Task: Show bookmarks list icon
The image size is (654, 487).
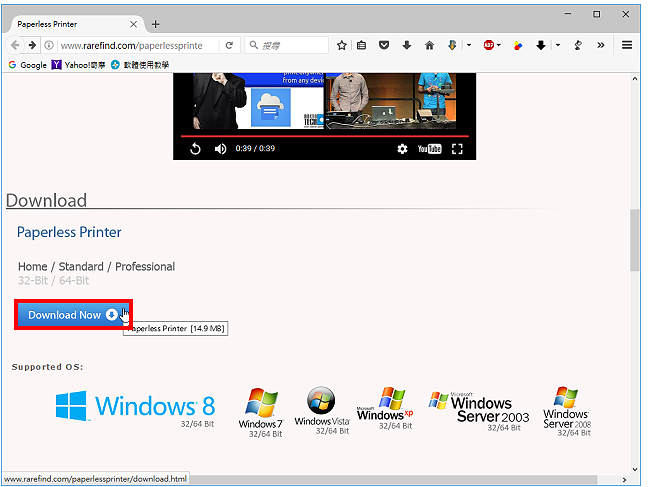Action: tap(362, 45)
